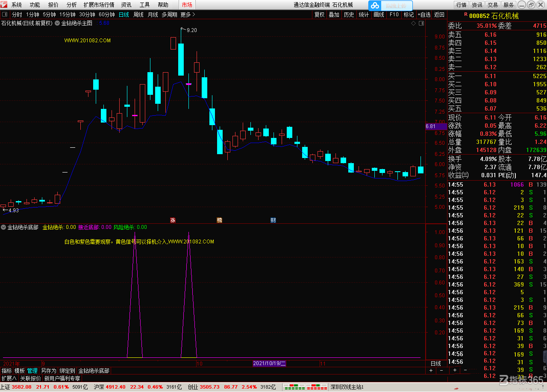Open the 资讯 menu in menu bar
Image resolution: width=547 pixels, height=392 pixels.
tap(126, 5)
